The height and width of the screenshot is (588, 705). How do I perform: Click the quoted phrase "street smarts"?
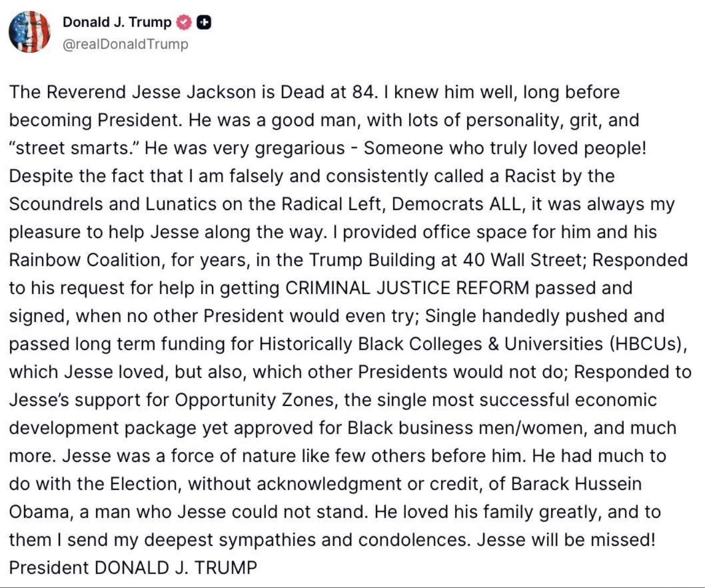(x=73, y=148)
